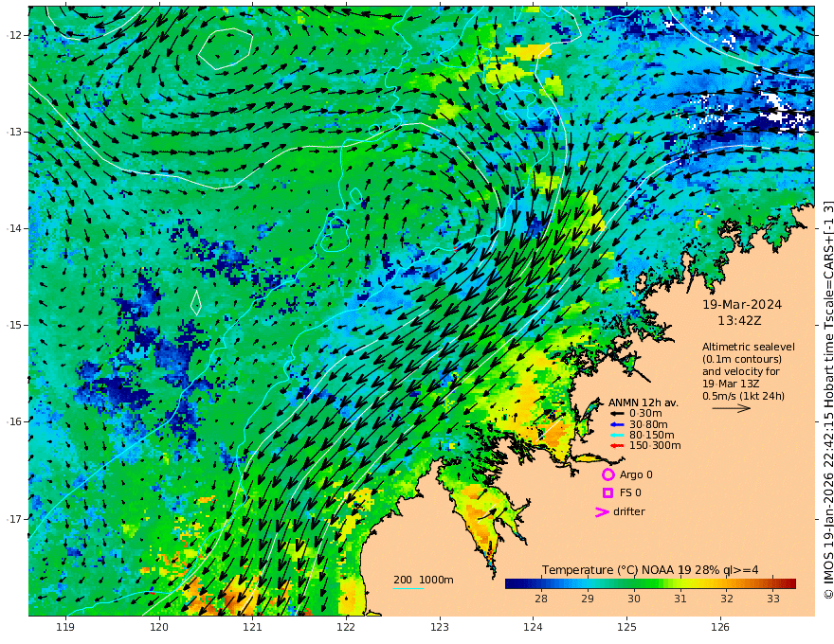Click the color bar tick label 30
The height and width of the screenshot is (644, 834).
click(x=633, y=599)
